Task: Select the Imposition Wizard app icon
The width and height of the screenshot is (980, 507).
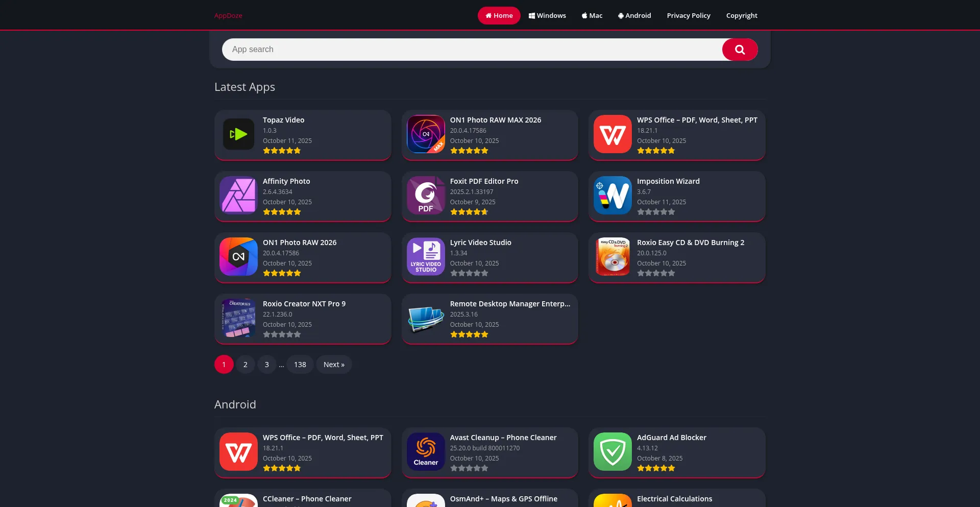Action: click(612, 196)
